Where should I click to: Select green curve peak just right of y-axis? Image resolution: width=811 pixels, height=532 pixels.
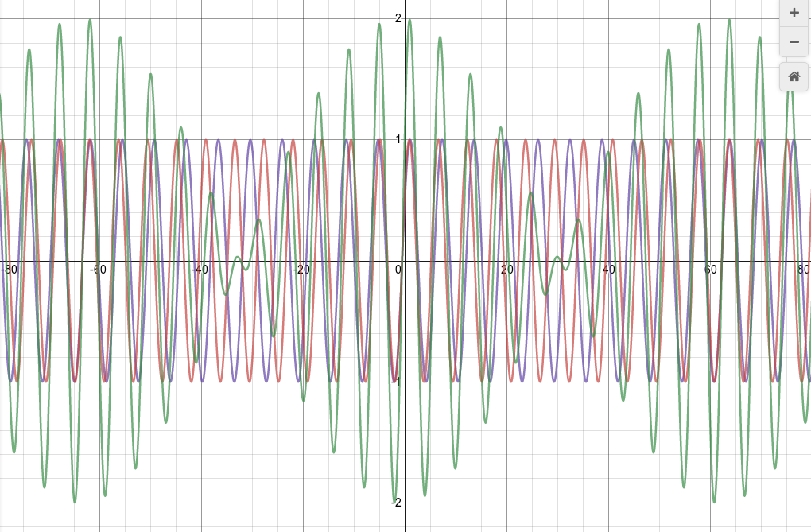point(409,20)
